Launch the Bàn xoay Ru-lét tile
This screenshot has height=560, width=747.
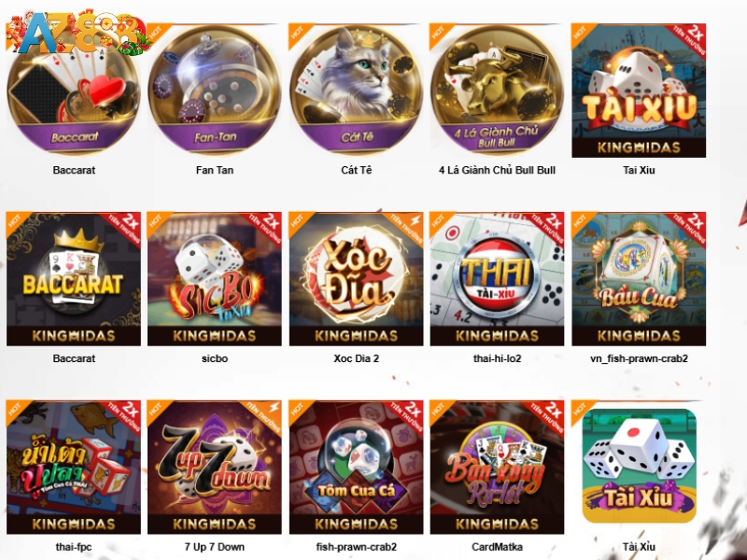click(497, 468)
